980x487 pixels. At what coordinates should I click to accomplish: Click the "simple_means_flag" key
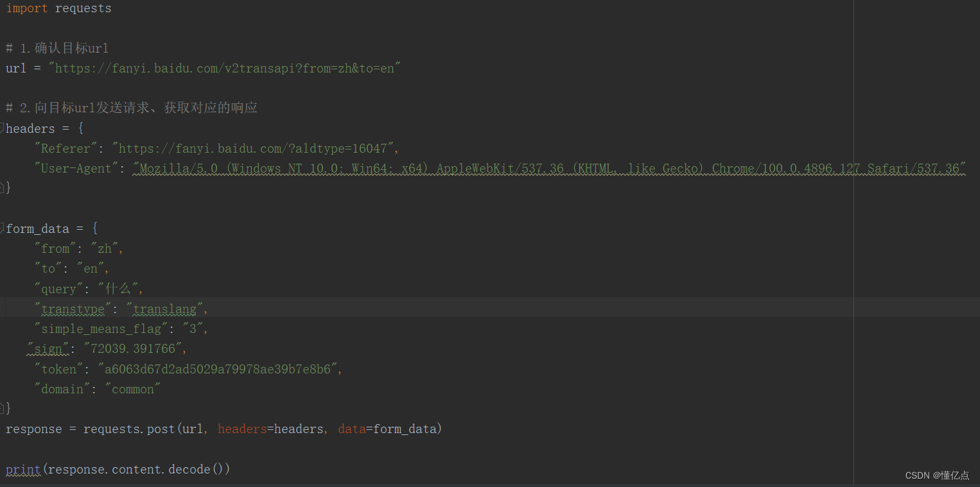(101, 329)
